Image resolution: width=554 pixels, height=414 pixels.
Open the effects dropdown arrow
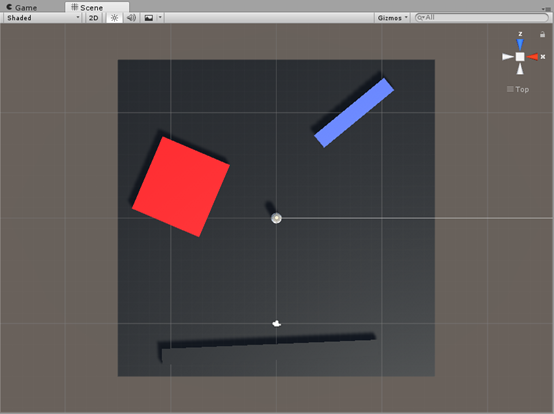click(160, 18)
